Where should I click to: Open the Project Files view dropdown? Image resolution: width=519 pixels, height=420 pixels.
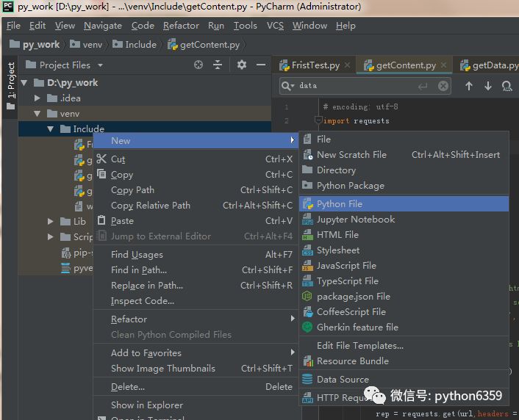click(100, 65)
